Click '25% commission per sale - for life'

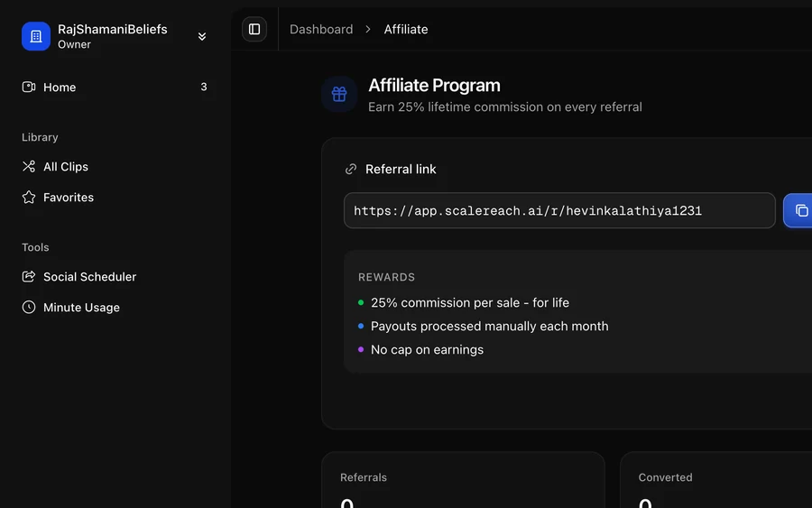470,302
